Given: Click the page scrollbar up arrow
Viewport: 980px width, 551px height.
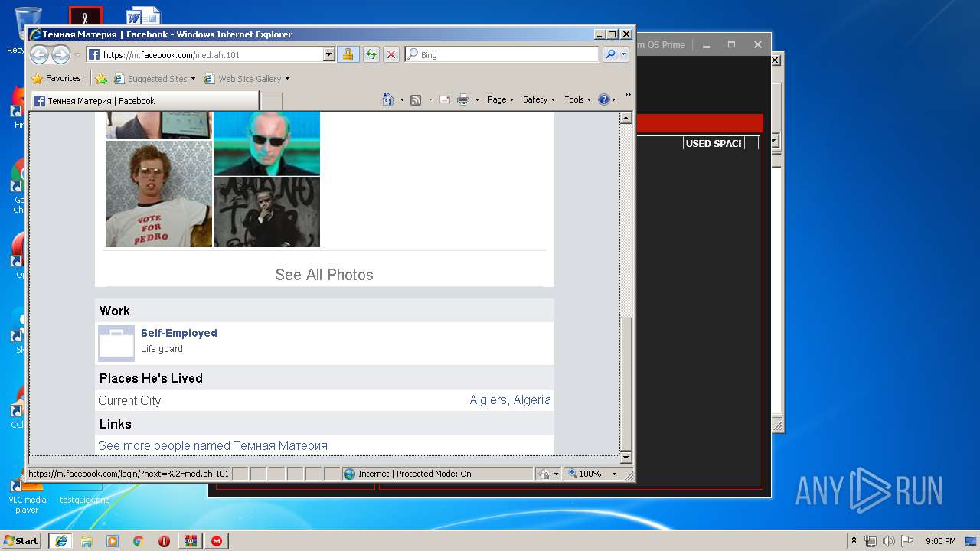Looking at the screenshot, I should tap(626, 118).
